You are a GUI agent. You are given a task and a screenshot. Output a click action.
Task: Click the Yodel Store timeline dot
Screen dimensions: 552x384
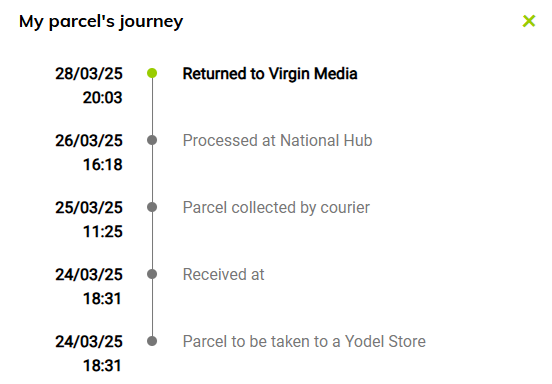152,341
